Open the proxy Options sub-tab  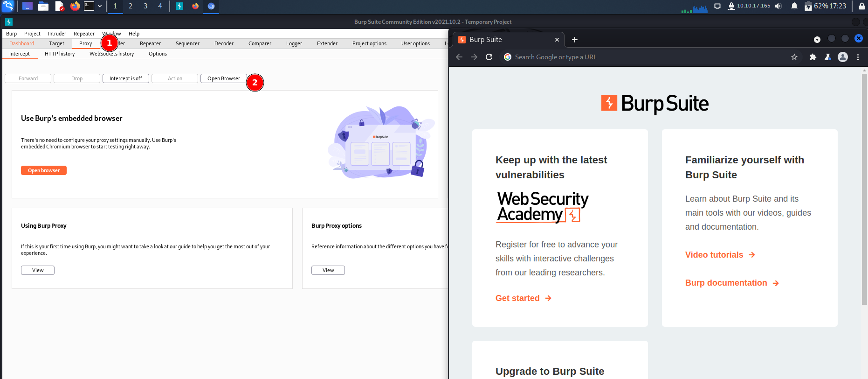click(x=158, y=54)
